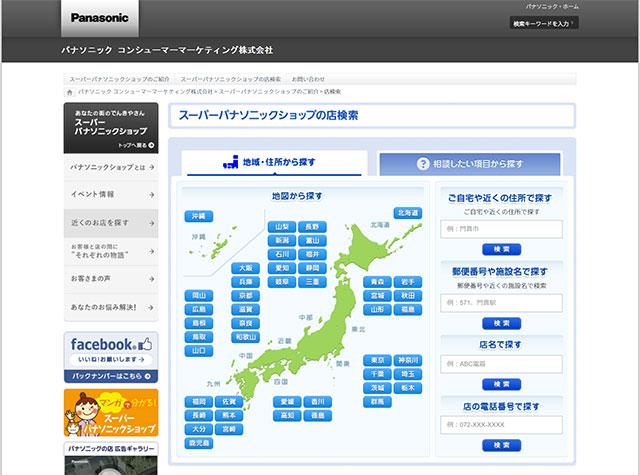Click the shop name input field 例:ABC電器
This screenshot has height=475, width=640.
point(501,364)
